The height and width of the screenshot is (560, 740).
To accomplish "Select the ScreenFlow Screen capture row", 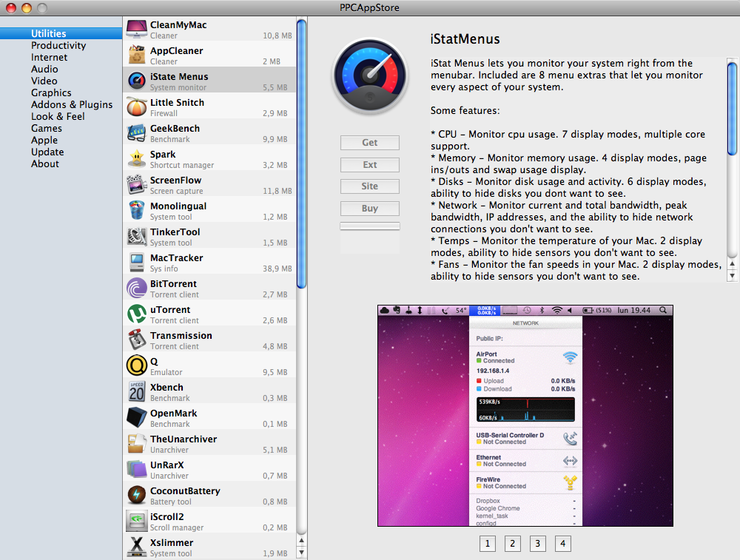I will point(209,185).
